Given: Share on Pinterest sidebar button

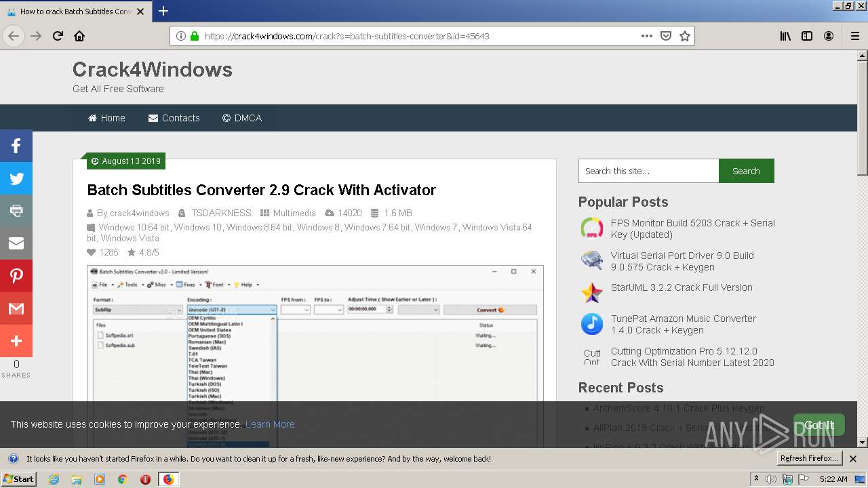Looking at the screenshot, I should tap(16, 276).
